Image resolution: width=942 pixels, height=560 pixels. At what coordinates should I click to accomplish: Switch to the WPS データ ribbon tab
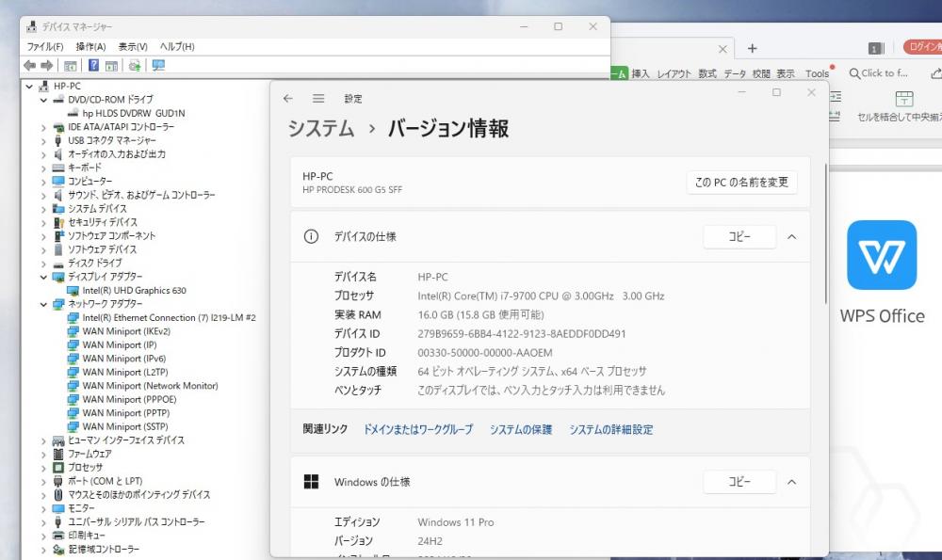pos(735,73)
